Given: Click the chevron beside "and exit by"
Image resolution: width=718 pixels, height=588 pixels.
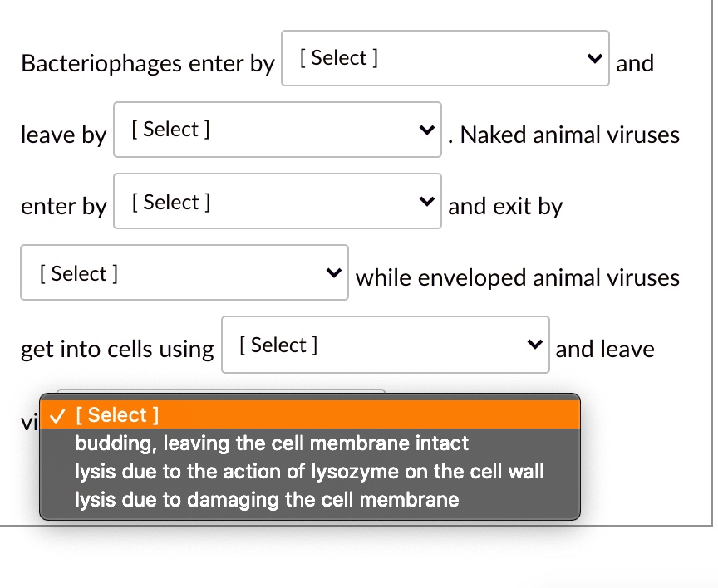Looking at the screenshot, I should pyautogui.click(x=427, y=201).
